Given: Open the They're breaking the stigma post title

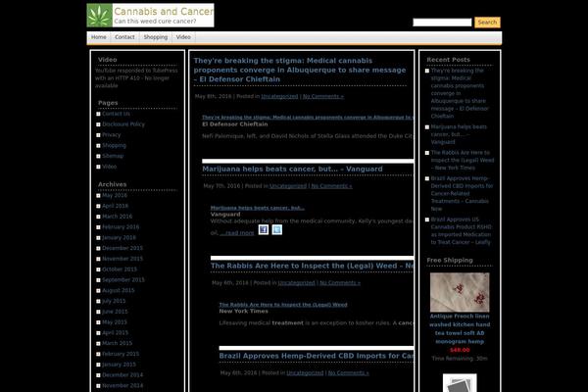Looking at the screenshot, I should 300,70.
